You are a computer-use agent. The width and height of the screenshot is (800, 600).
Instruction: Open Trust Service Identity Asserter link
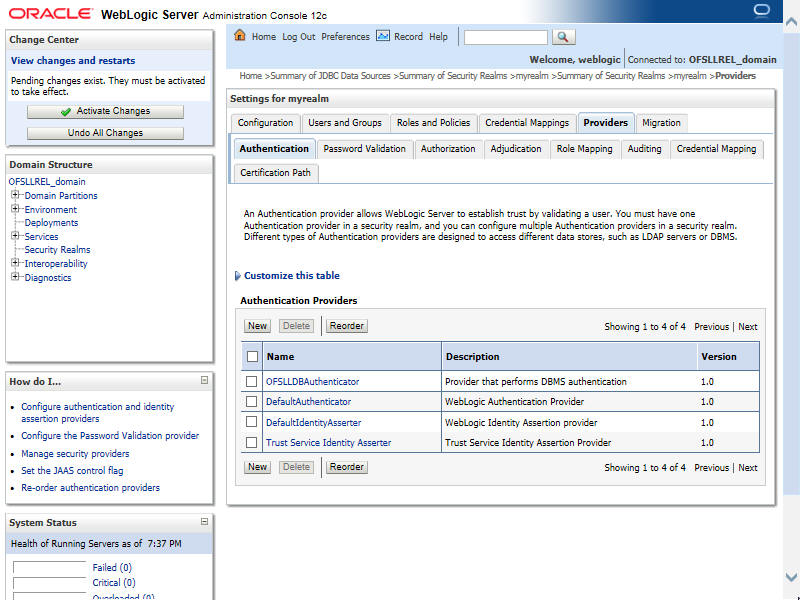tap(328, 443)
